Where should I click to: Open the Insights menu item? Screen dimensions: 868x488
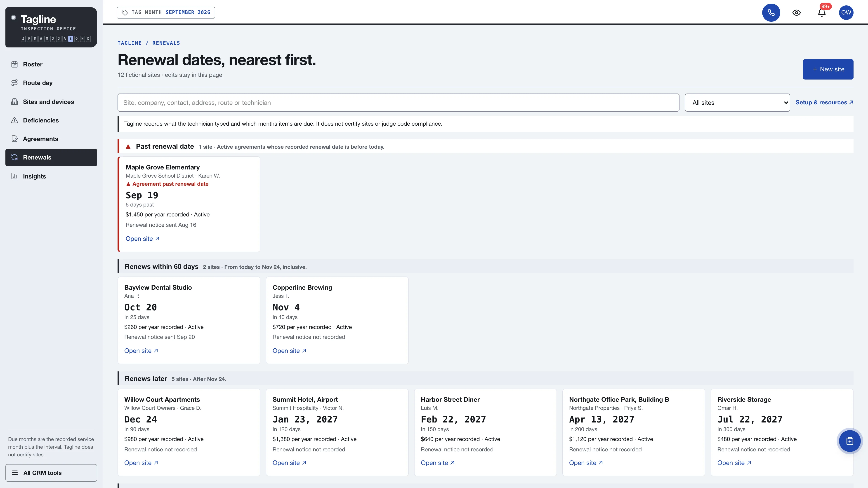tap(51, 176)
